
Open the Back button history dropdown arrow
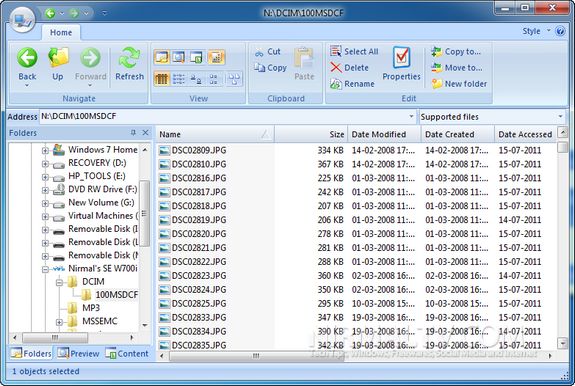tap(27, 85)
